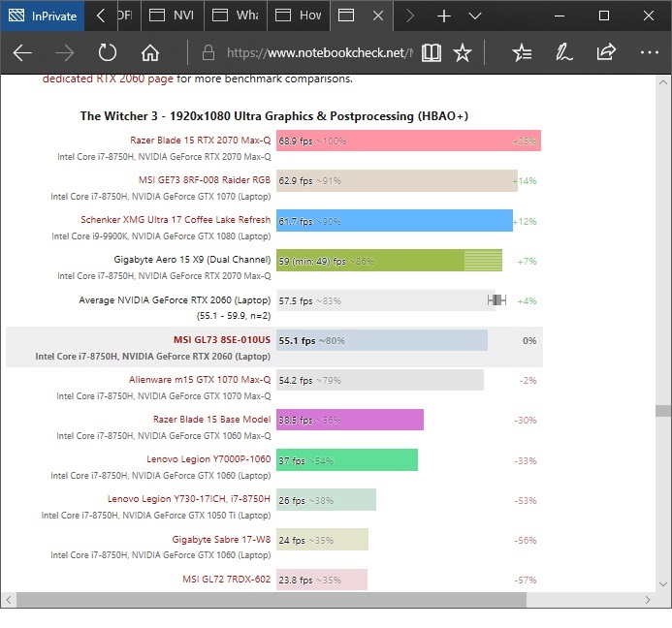672x628 pixels.
Task: Go back to previous page
Action: point(22,53)
